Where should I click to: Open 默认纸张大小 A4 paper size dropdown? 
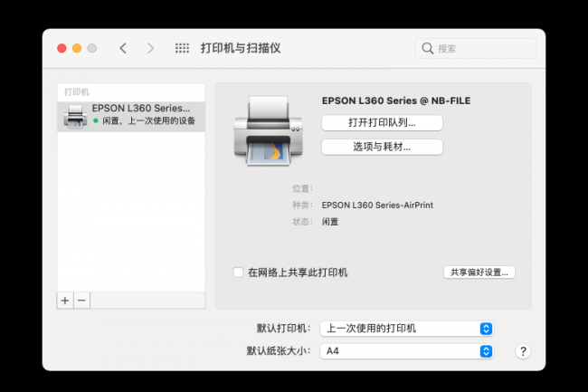tap(406, 351)
